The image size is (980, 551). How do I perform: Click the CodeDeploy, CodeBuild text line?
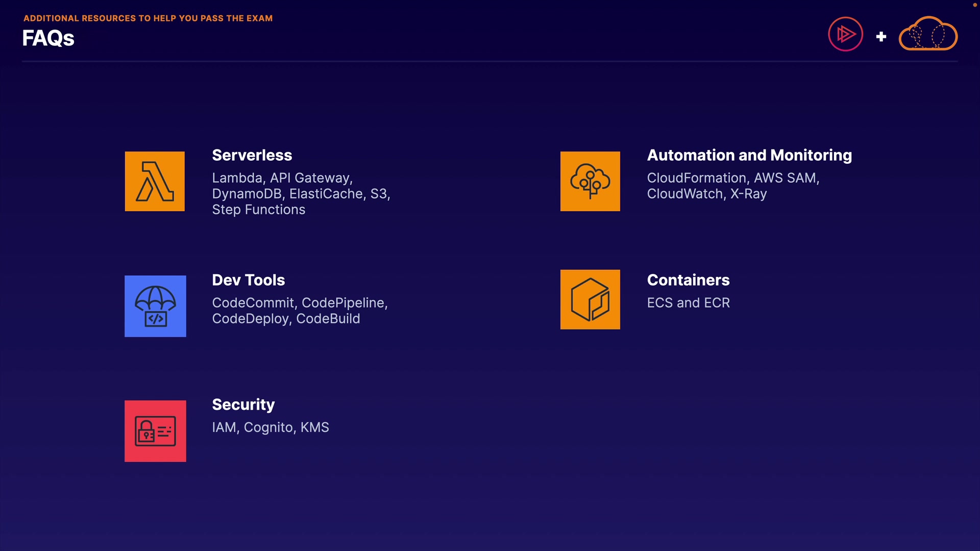[x=286, y=319]
